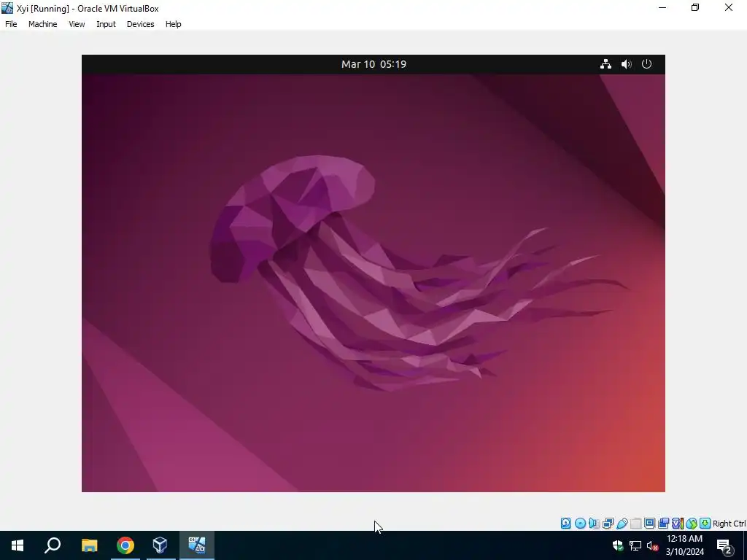
Task: Open Google Chrome from taskbar
Action: (x=125, y=545)
